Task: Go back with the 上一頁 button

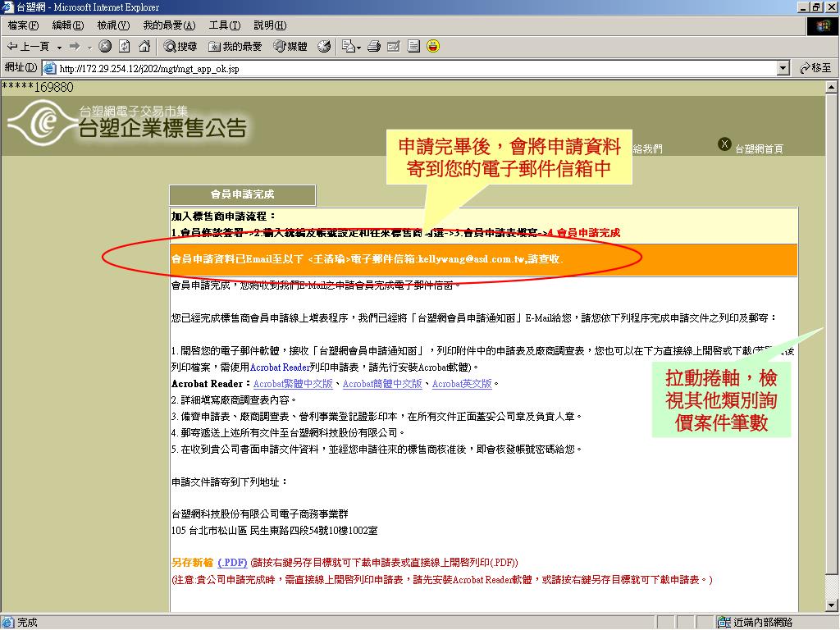Action: 27,47
